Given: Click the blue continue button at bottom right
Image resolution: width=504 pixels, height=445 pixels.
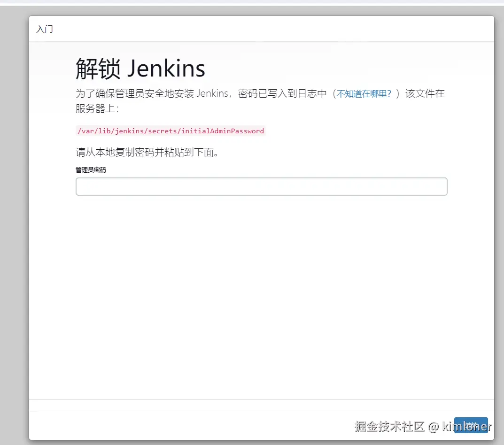Looking at the screenshot, I should [471, 425].
